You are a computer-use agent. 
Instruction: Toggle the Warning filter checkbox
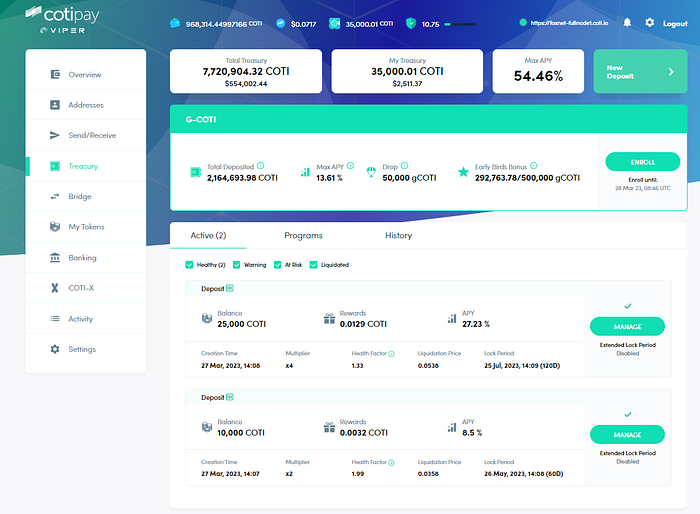pos(237,265)
